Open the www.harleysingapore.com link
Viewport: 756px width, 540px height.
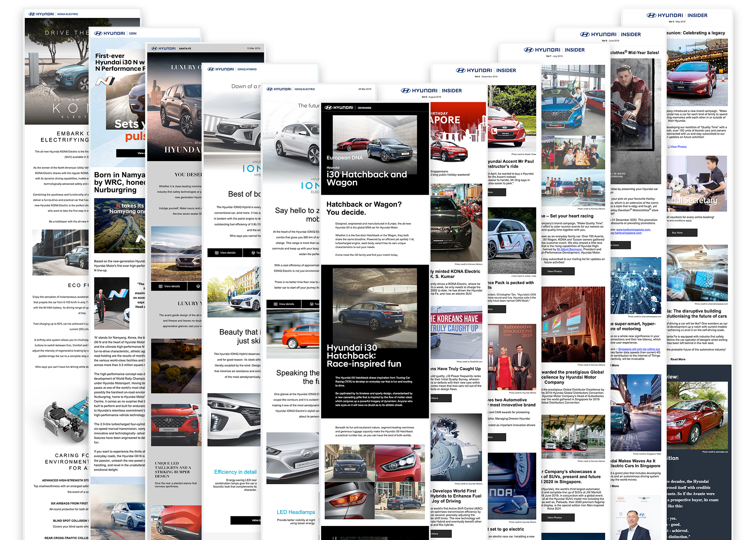click(633, 230)
